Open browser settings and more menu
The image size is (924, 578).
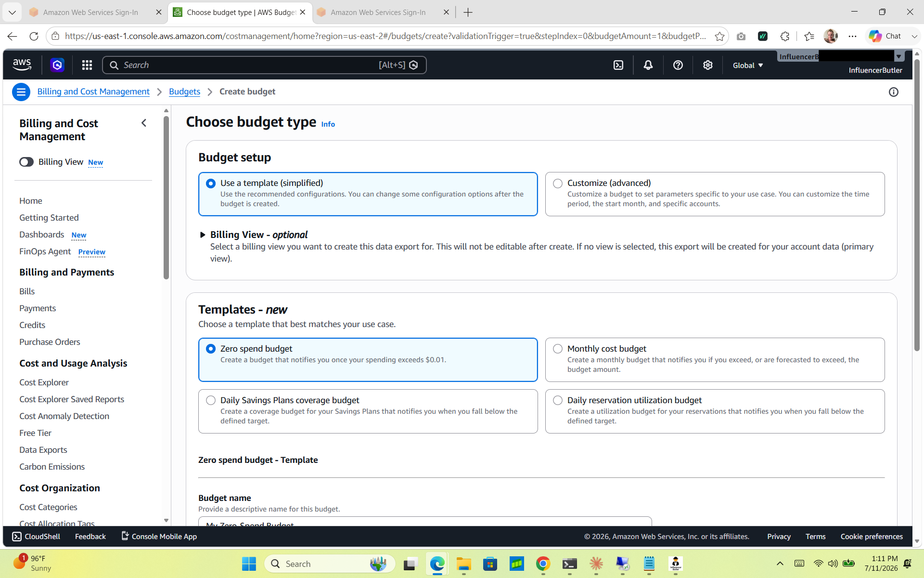(853, 36)
